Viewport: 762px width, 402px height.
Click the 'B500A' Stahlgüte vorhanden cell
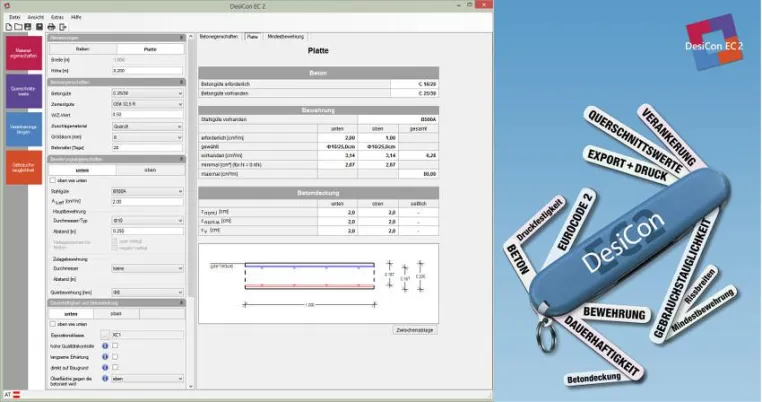point(398,119)
